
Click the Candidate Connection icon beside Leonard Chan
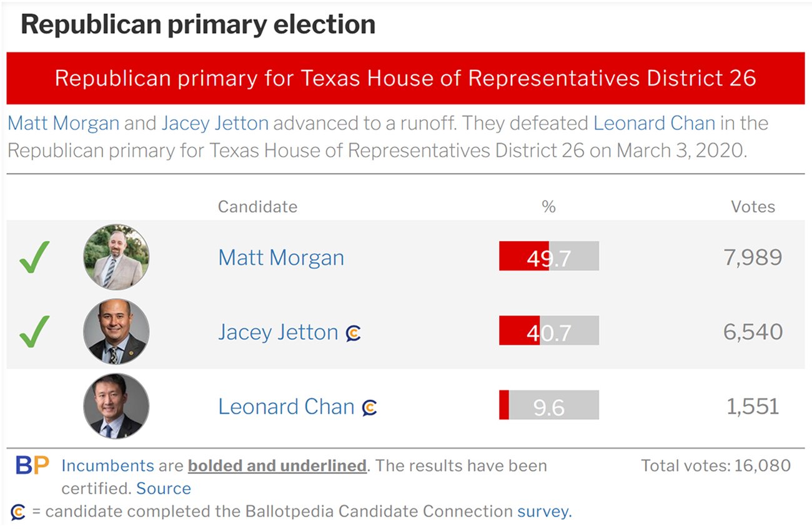[370, 408]
